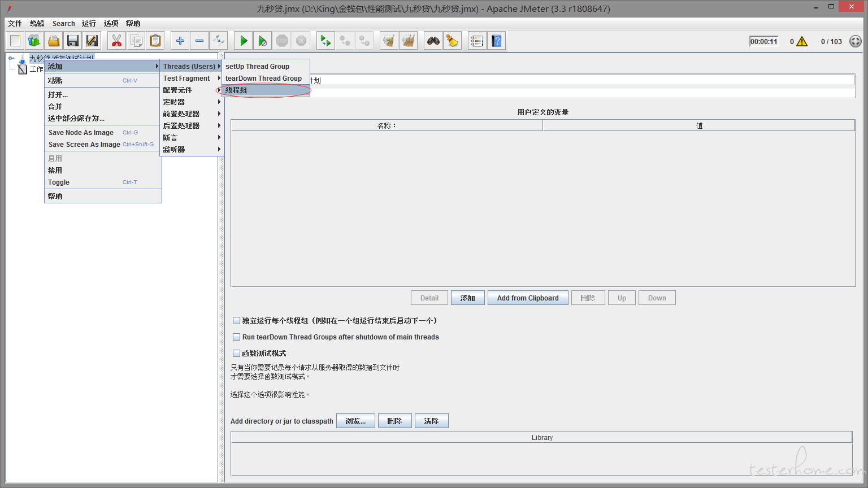This screenshot has width=868, height=488.
Task: Open the Search menu
Action: (63, 23)
